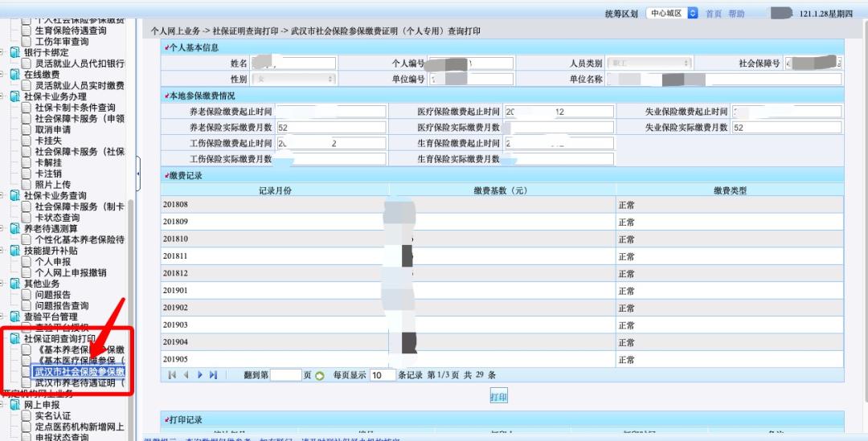Click the 社保证明查询打印 folder icon

coord(15,339)
